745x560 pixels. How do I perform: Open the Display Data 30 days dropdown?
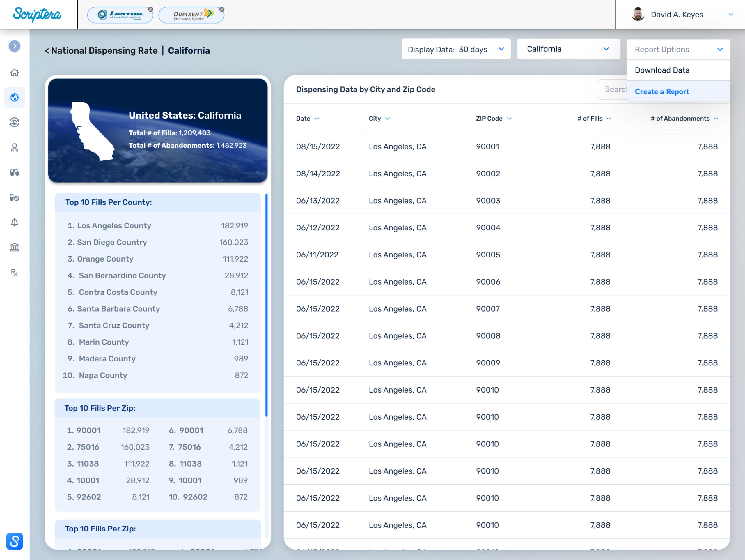click(456, 49)
